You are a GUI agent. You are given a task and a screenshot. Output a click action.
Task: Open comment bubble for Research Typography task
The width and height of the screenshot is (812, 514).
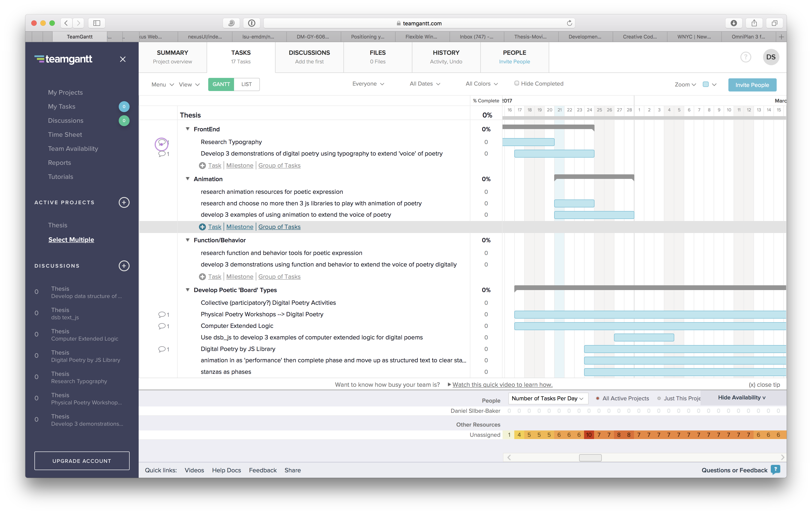162,142
